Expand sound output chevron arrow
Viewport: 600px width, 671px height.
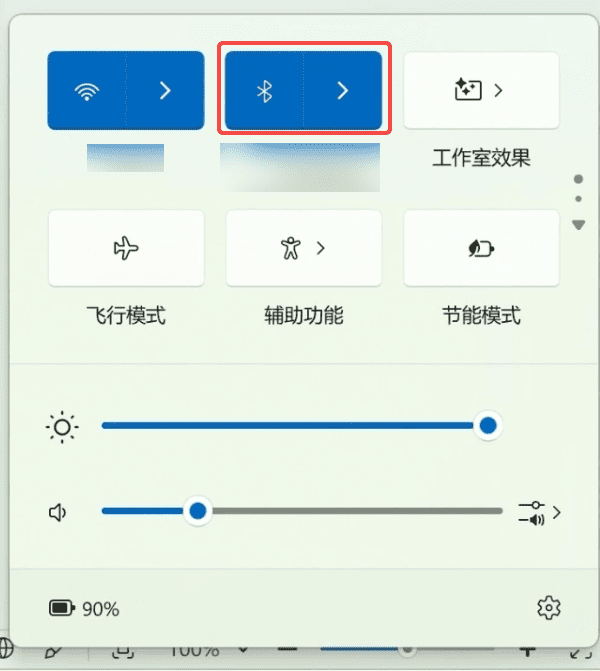pyautogui.click(x=556, y=513)
